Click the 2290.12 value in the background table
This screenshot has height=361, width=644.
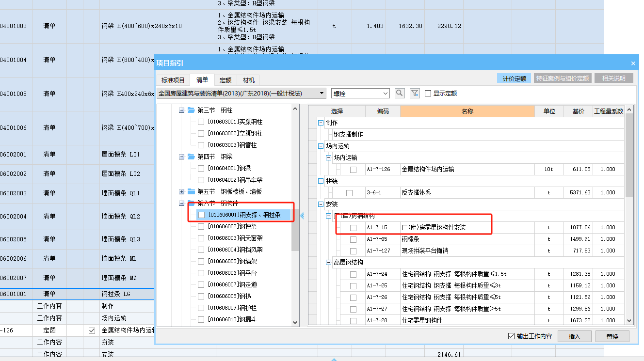point(449,26)
